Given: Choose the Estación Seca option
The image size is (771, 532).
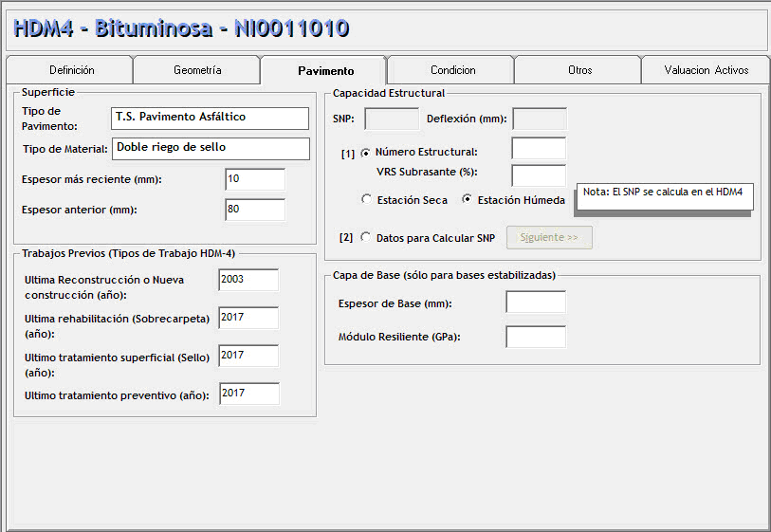Looking at the screenshot, I should pos(367,200).
